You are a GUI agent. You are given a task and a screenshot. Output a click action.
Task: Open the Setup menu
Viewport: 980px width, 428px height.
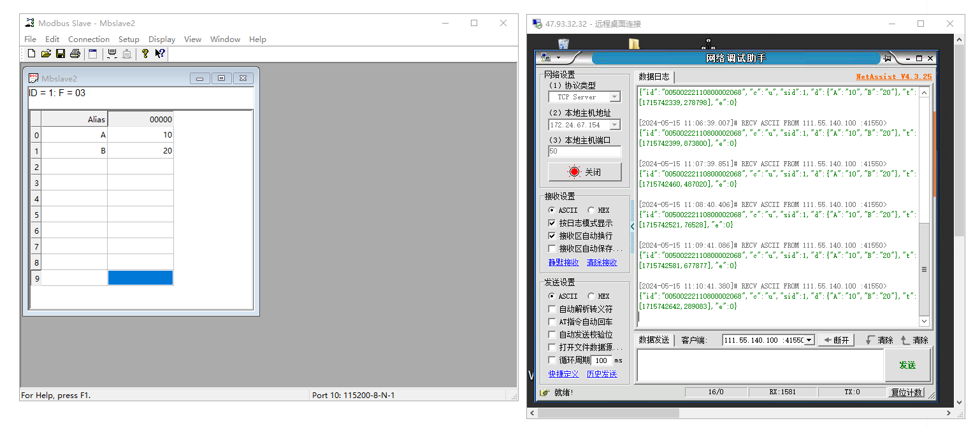129,39
